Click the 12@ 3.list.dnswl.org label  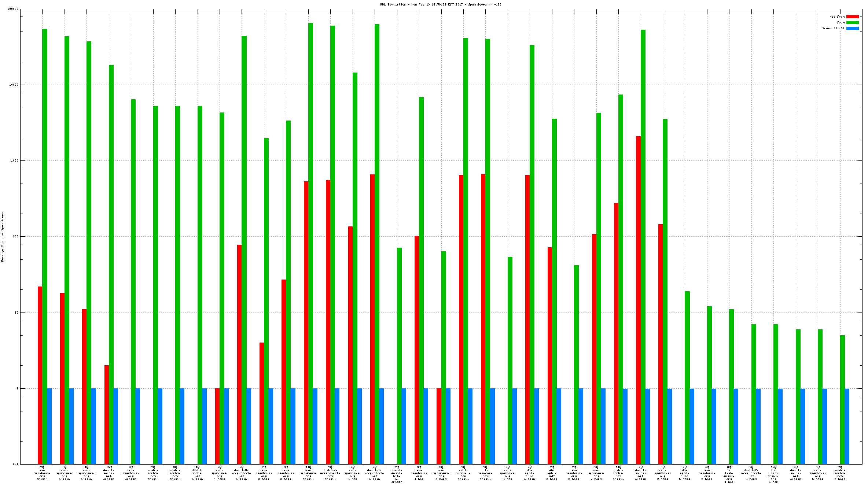tap(773, 474)
